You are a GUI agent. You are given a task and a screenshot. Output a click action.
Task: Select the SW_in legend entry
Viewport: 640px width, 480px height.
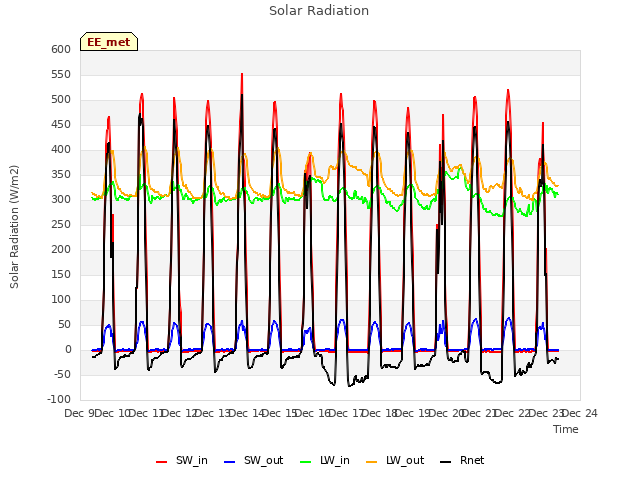pos(182,460)
